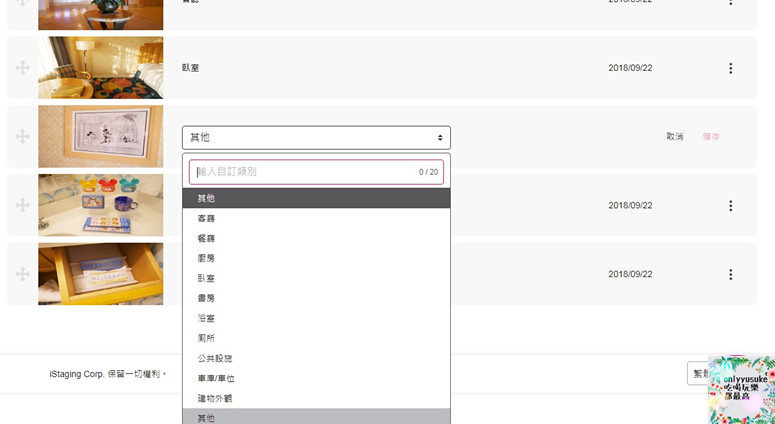Pick 廚房 in the category list
775x424 pixels.
pos(316,258)
